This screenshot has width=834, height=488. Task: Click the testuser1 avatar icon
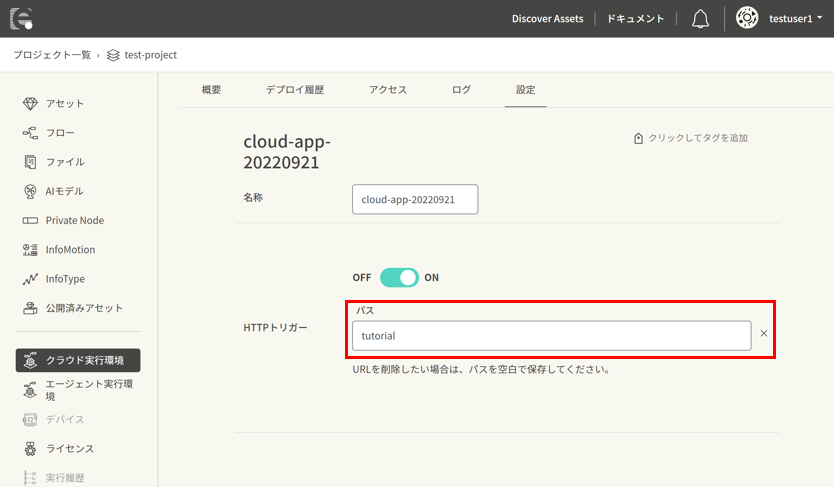pyautogui.click(x=747, y=18)
